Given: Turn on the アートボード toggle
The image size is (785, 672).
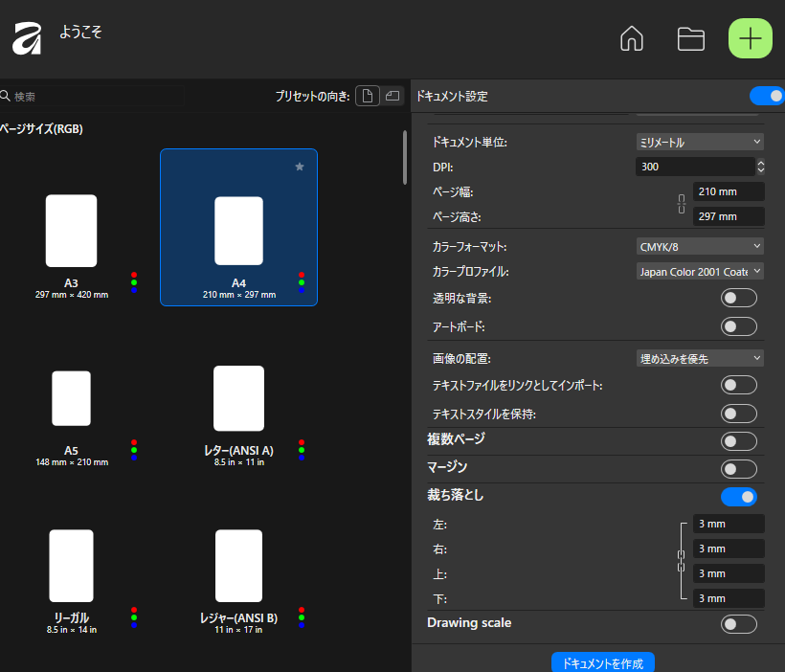Looking at the screenshot, I should tap(738, 325).
